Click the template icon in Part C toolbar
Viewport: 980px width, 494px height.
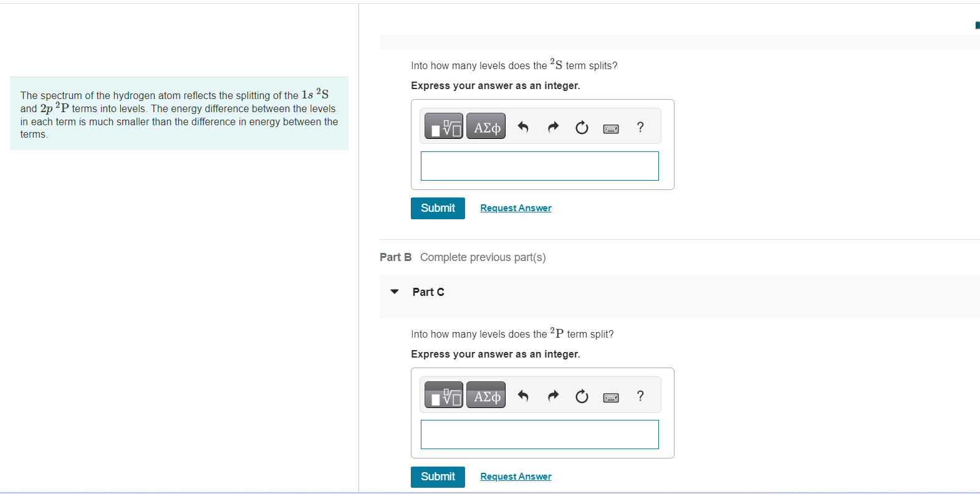point(443,395)
